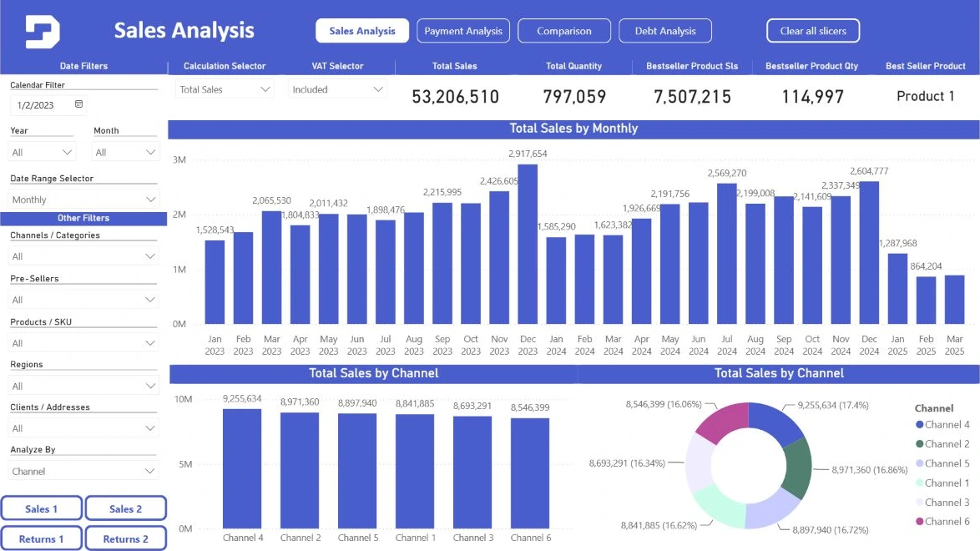
Task: Select Channel 6 legend swatch
Action: [919, 522]
